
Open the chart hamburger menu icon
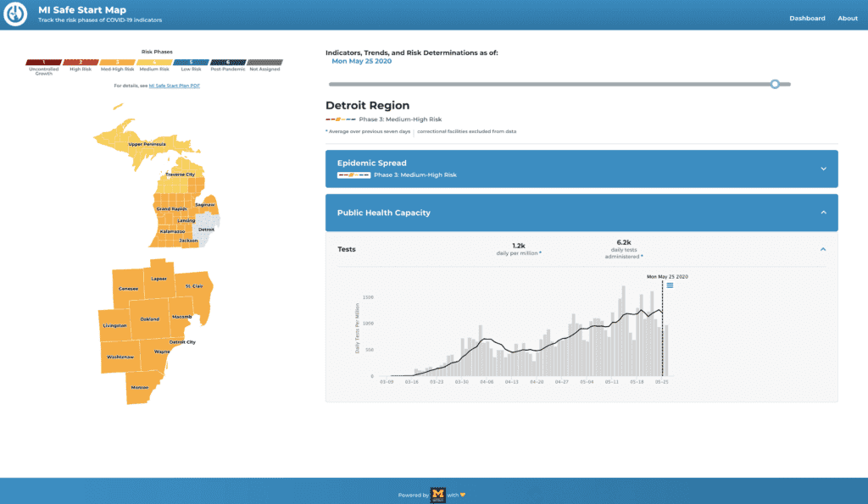click(x=670, y=285)
